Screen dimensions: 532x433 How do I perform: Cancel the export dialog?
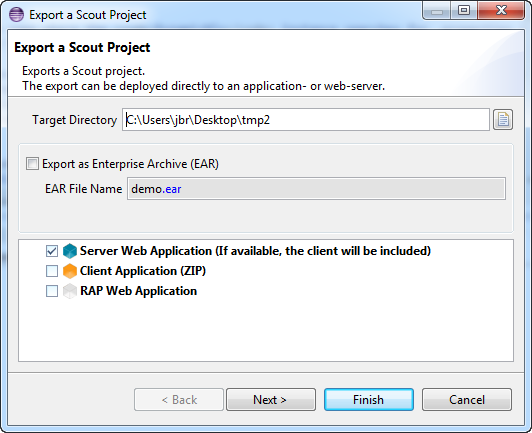point(467,399)
